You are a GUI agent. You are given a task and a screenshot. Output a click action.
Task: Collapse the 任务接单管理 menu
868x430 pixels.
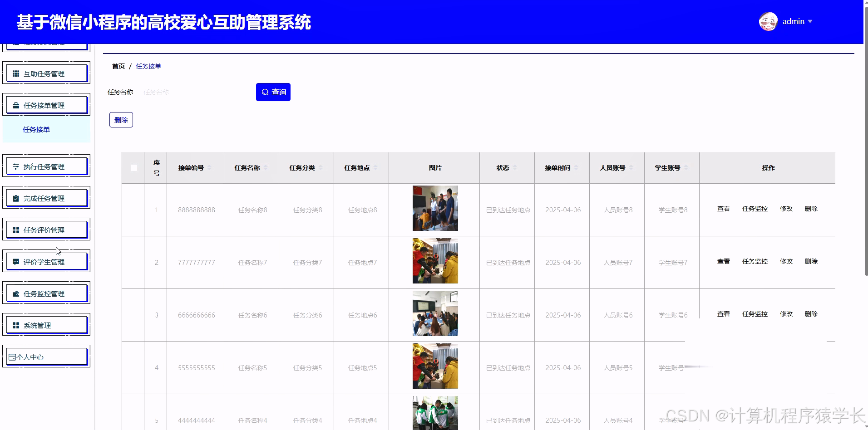46,104
